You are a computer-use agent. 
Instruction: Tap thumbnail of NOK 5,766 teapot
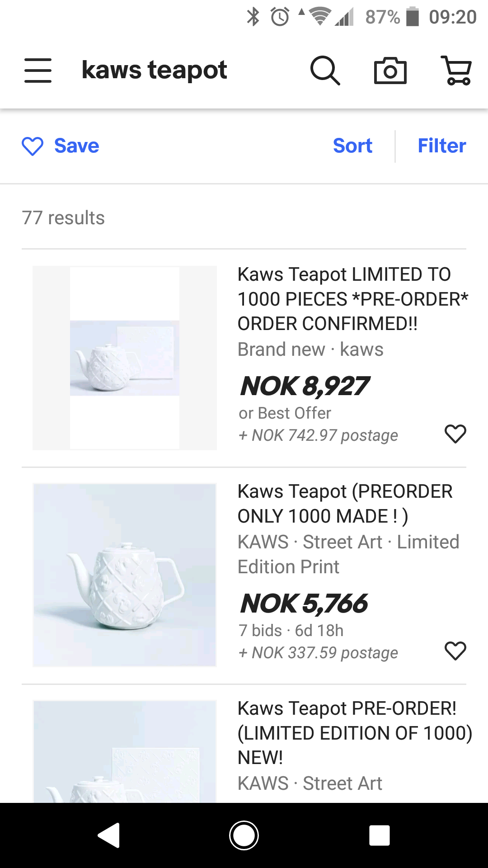tap(125, 575)
